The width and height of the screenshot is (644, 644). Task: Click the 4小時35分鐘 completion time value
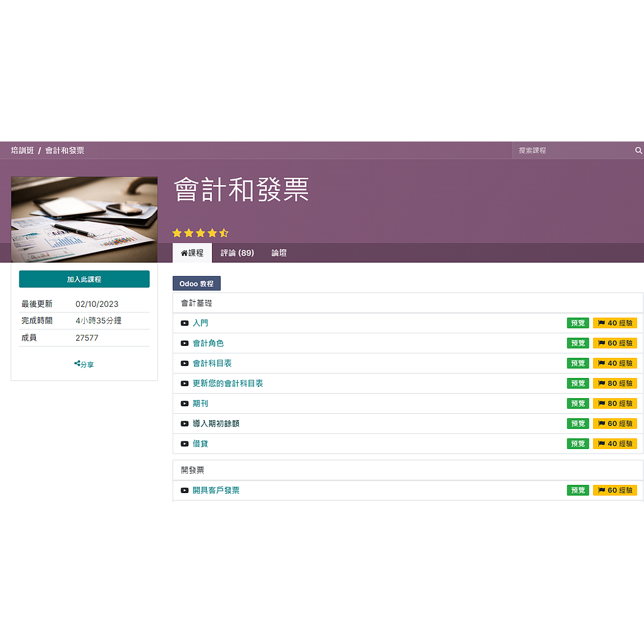click(99, 321)
